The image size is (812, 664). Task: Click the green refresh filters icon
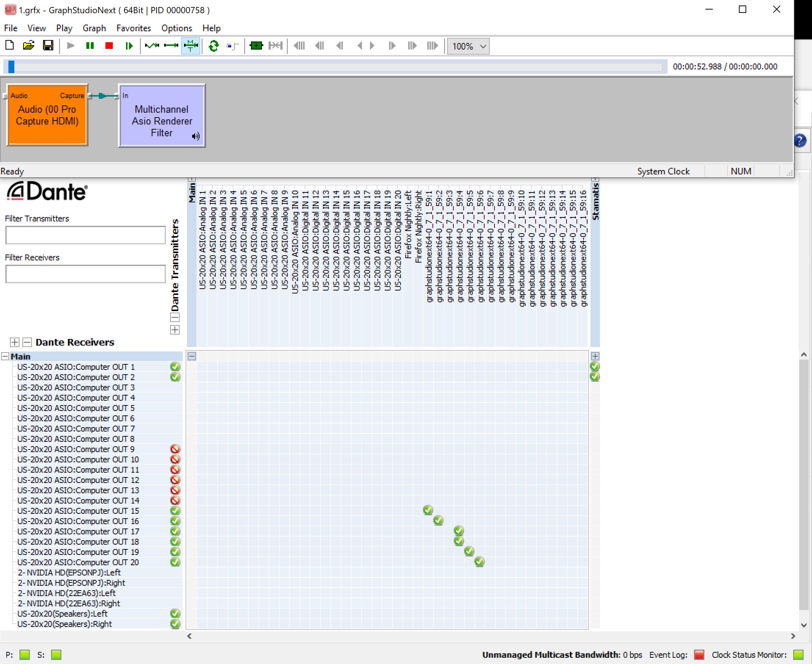(x=213, y=46)
